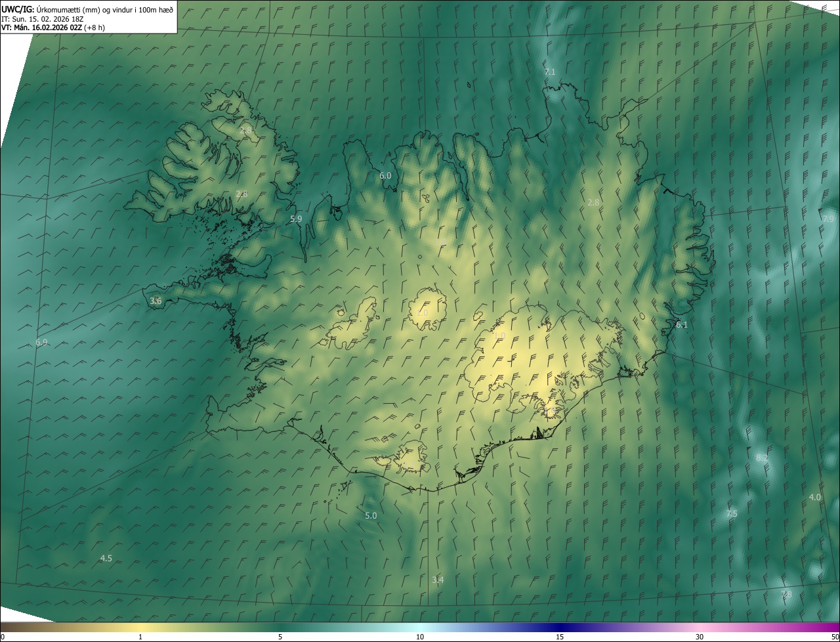Screen dimensions: 840x642
Task: Click the UWC/IG title in legend box
Action: click(18, 9)
